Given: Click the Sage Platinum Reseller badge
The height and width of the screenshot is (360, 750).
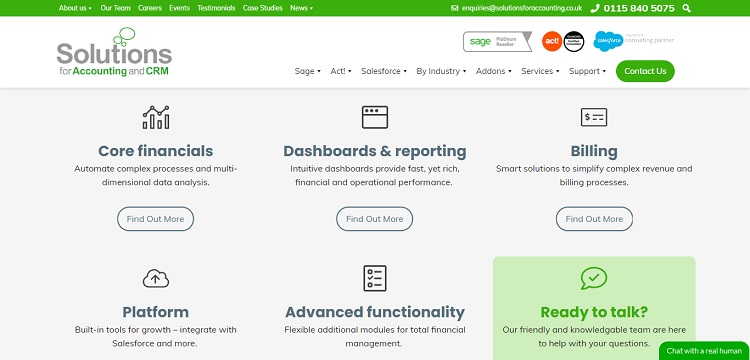Looking at the screenshot, I should [x=497, y=42].
